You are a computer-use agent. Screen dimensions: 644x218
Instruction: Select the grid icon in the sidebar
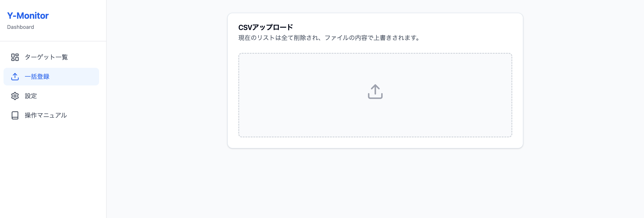pyautogui.click(x=15, y=57)
